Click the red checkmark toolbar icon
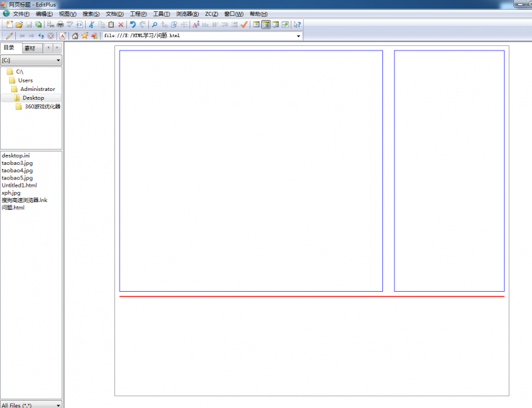This screenshot has width=532, height=408. (244, 25)
